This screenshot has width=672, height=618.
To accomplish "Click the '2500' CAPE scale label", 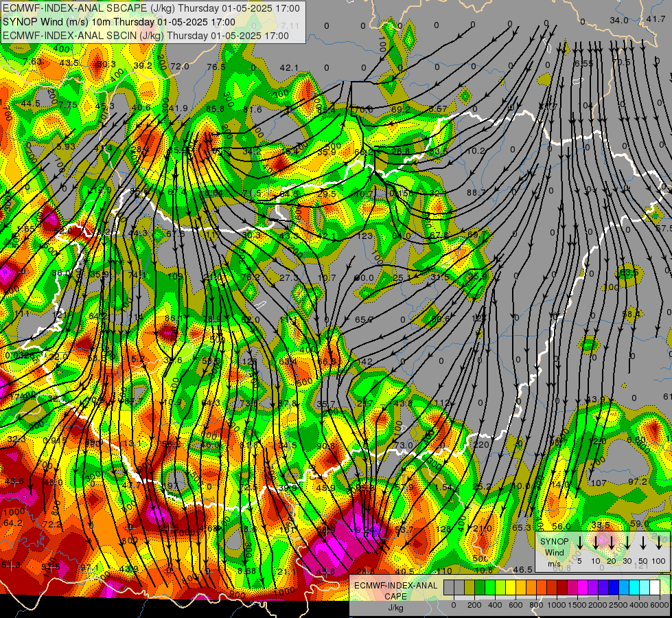I will point(618,605).
